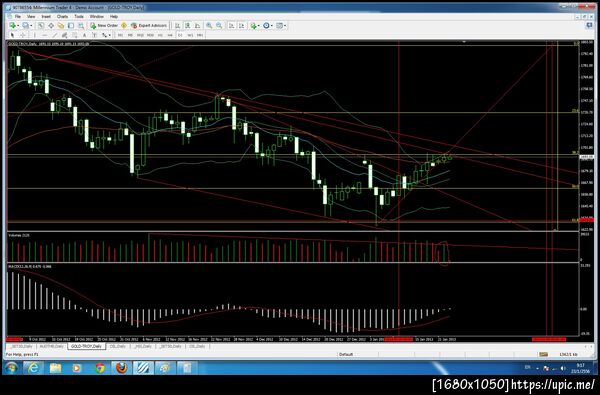The image size is (600, 395).
Task: Click the Indicators list icon
Action: 253,26
